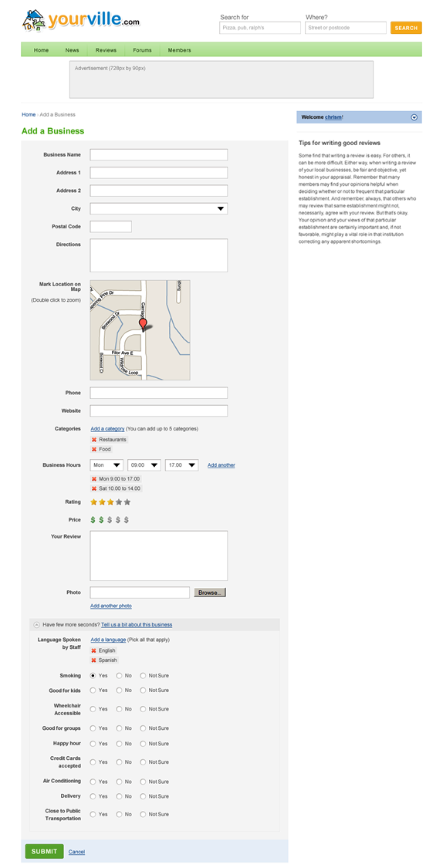Open the News navigation tab
The height and width of the screenshot is (868, 443).
pyautogui.click(x=72, y=50)
